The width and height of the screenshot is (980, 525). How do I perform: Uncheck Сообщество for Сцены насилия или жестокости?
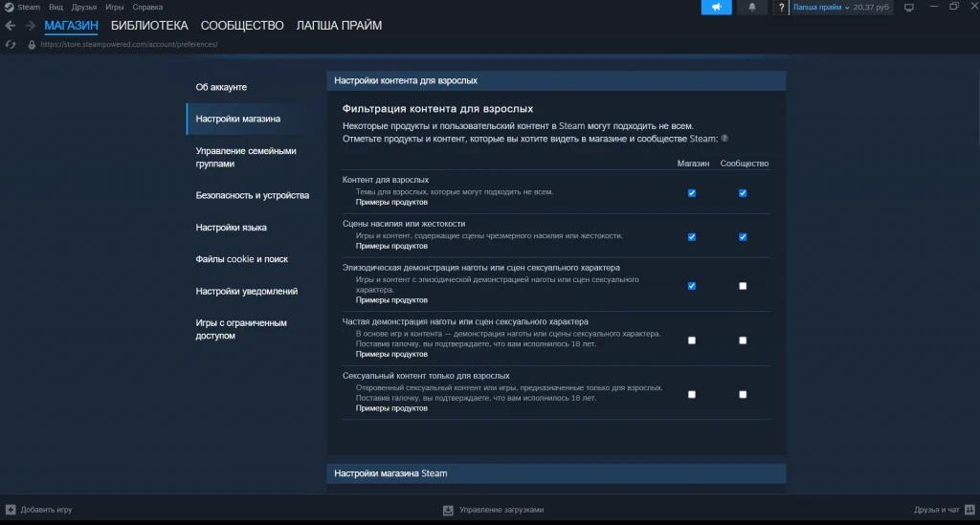tap(743, 236)
